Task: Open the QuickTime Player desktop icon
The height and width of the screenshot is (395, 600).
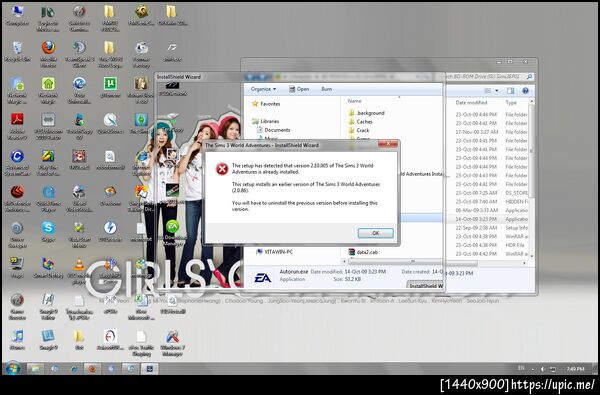Action: click(48, 198)
